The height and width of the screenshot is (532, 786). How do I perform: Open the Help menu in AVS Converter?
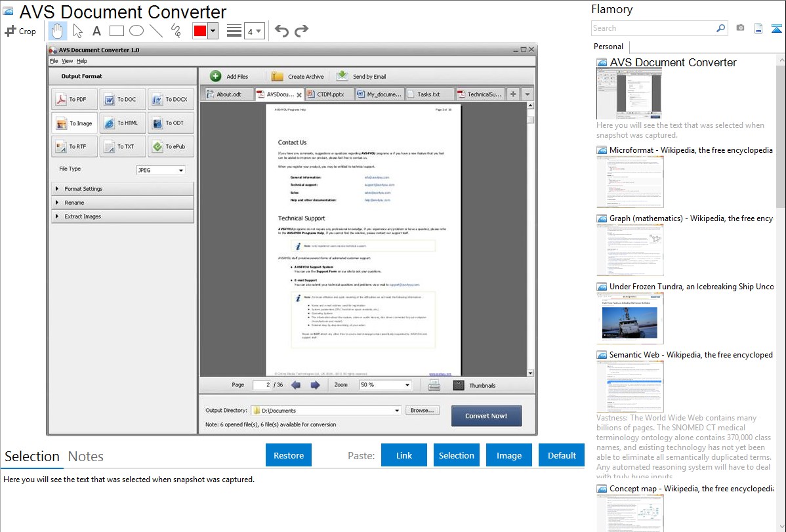click(x=82, y=61)
